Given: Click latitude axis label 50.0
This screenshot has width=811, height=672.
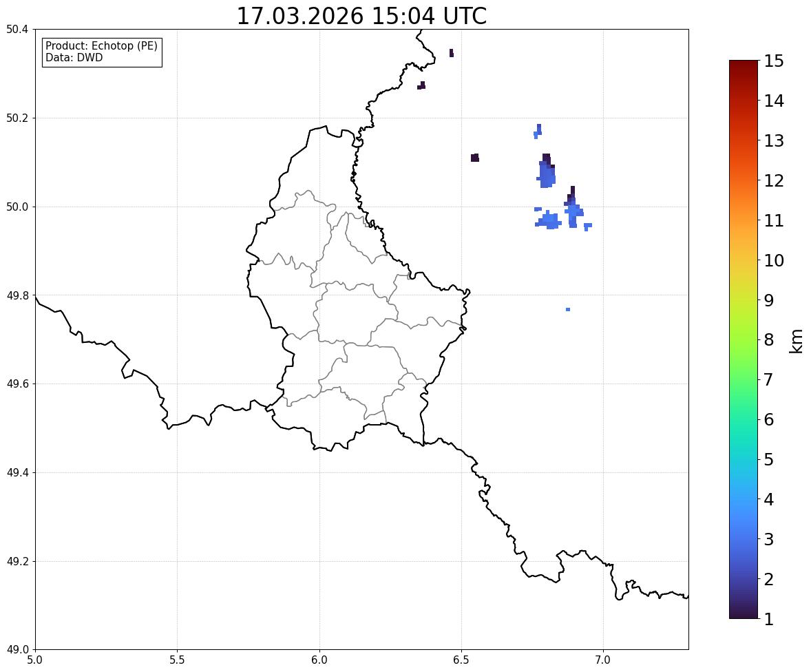Looking at the screenshot, I should click(17, 207).
